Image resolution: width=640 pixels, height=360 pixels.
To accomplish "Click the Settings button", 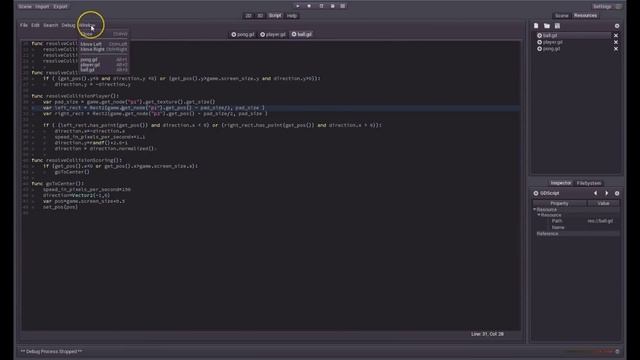I will click(602, 7).
